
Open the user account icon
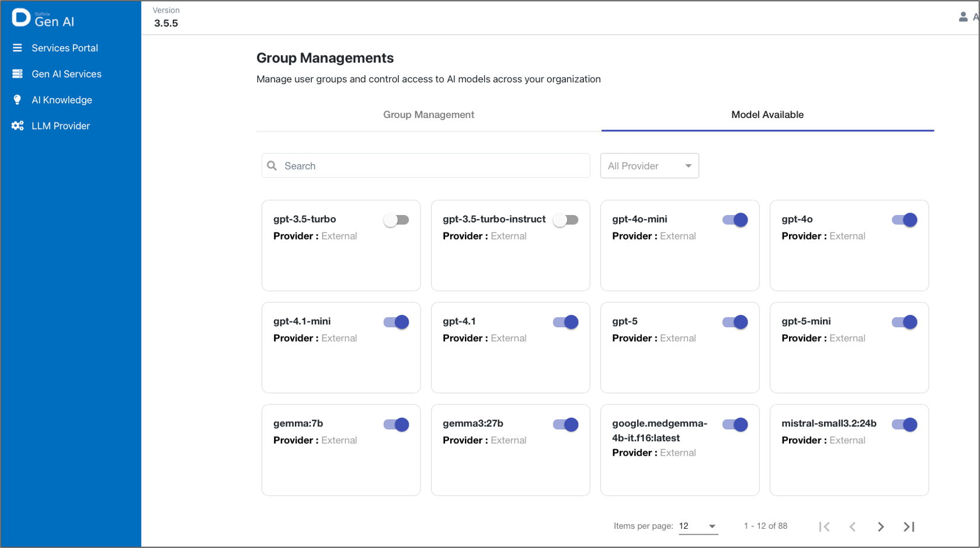pyautogui.click(x=963, y=17)
